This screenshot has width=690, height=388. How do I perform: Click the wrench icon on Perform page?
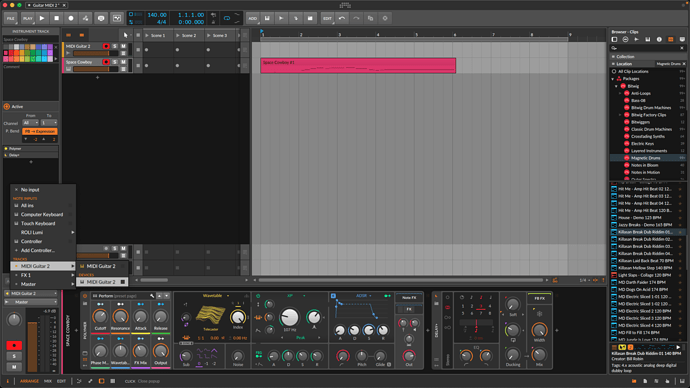[x=152, y=296]
